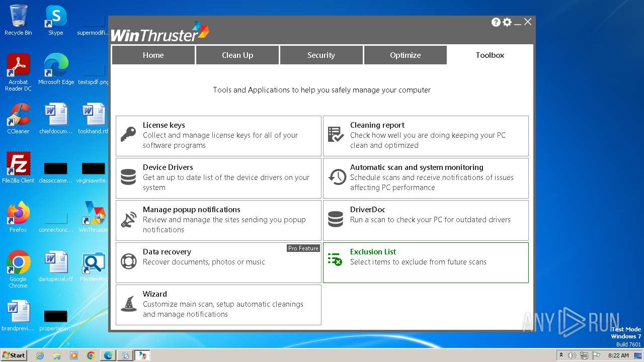Open WinThruster help question mark
This screenshot has height=362, width=644.
point(496,22)
